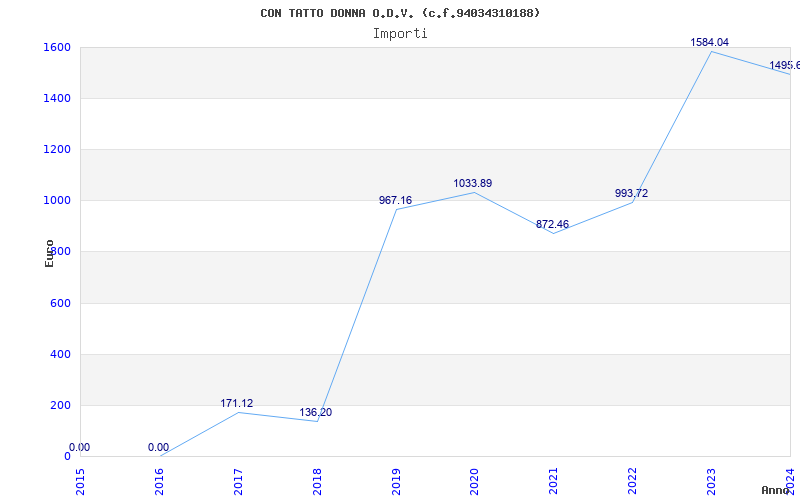The width and height of the screenshot is (800, 500).
Task: Click the x-axis year 2017
Action: [x=238, y=482]
